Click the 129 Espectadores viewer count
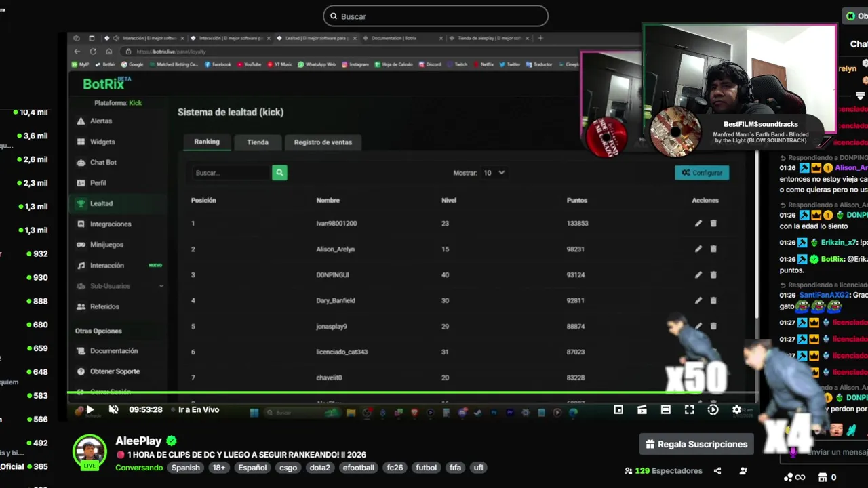 point(664,471)
